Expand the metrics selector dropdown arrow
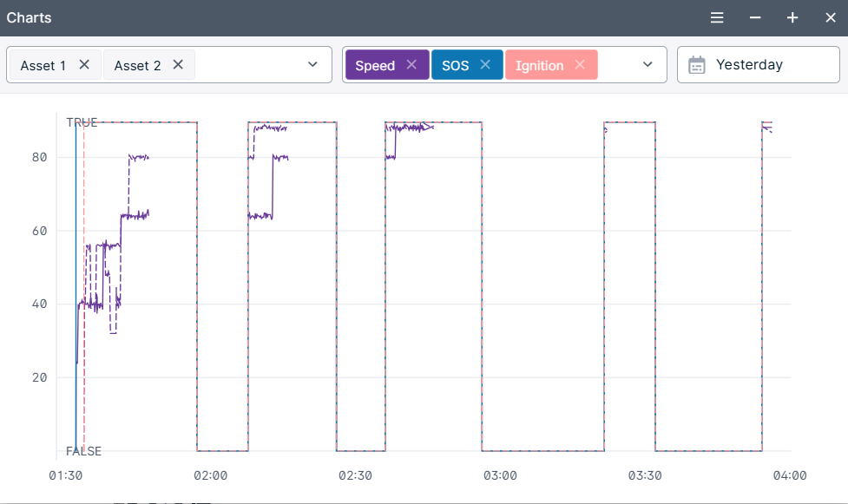 click(648, 65)
